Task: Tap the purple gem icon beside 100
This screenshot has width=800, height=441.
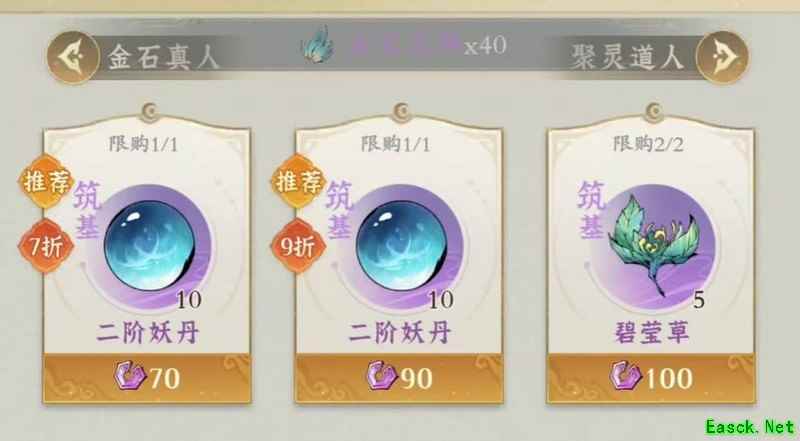Action: click(625, 376)
